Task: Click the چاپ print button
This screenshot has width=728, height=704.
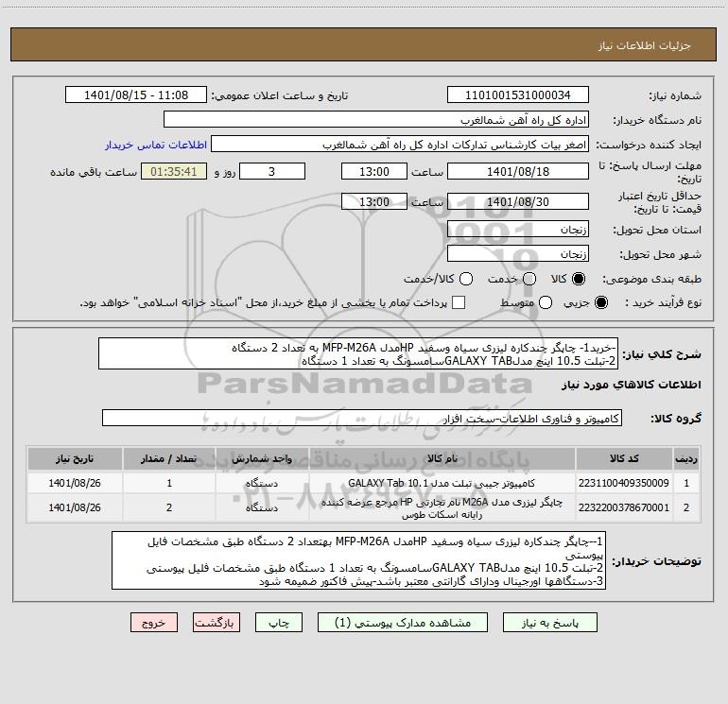Action: (x=279, y=623)
